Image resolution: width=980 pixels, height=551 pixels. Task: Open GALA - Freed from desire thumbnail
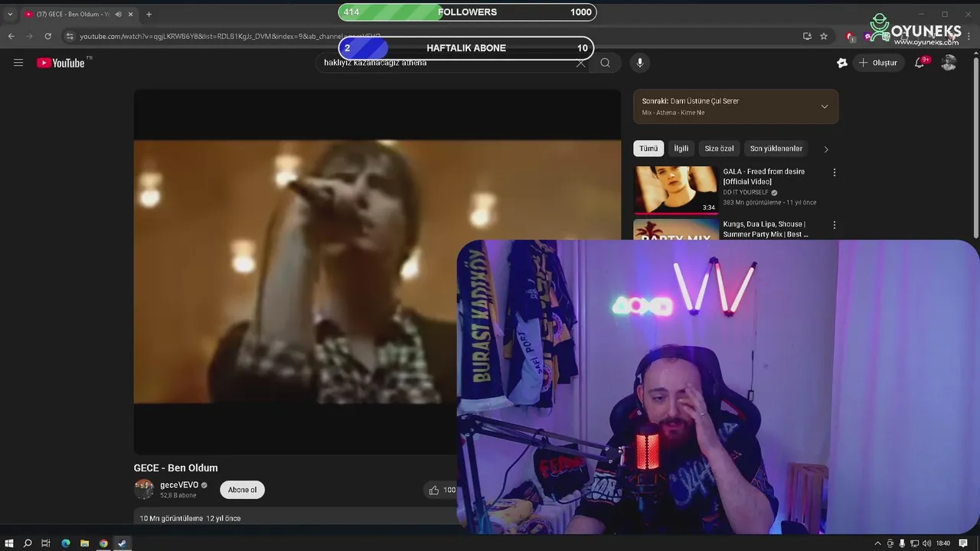click(675, 190)
